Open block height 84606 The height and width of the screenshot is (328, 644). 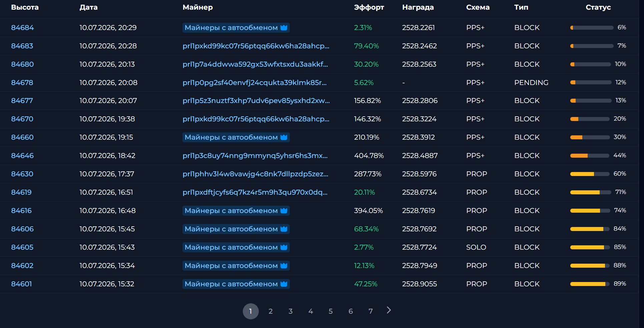pos(22,229)
